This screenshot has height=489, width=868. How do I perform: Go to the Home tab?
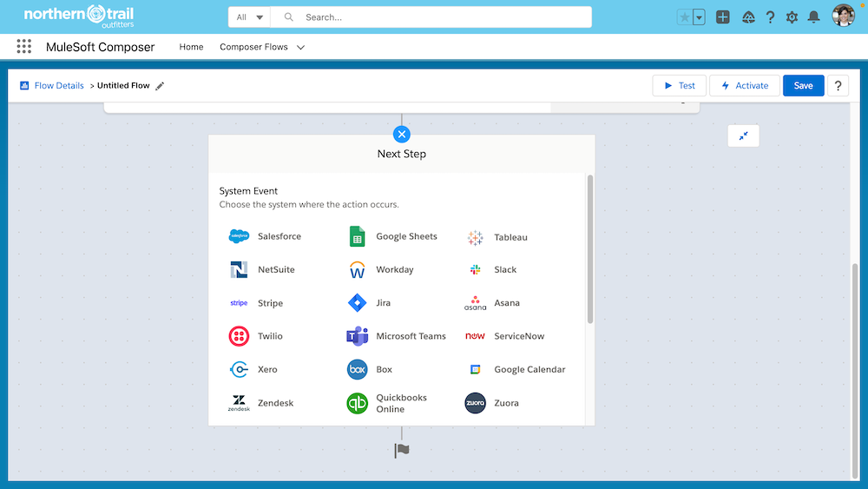point(191,47)
